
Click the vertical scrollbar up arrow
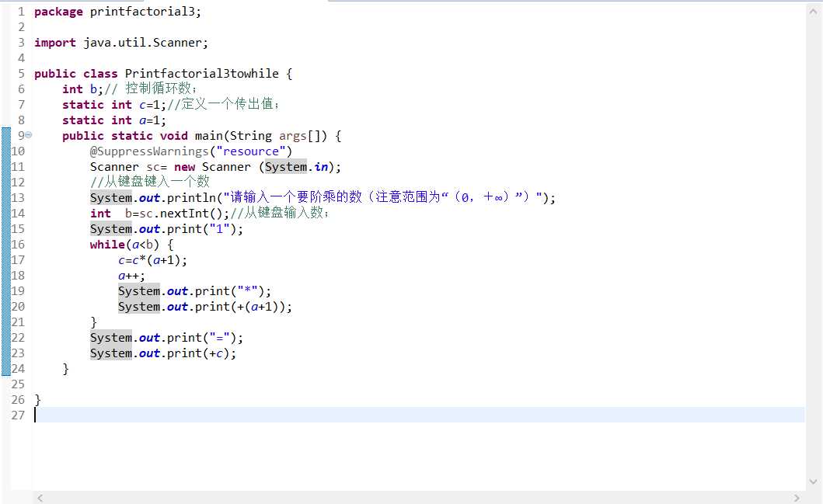813,12
